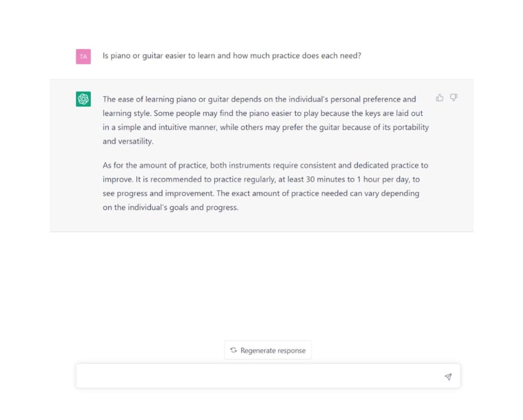
Task: Click the pink TA user avatar
Action: pyautogui.click(x=84, y=57)
